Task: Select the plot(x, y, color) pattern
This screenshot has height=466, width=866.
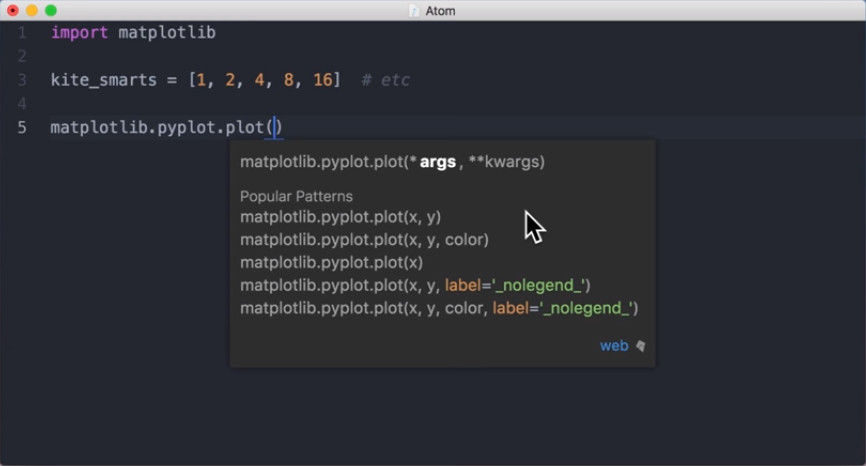Action: 365,240
